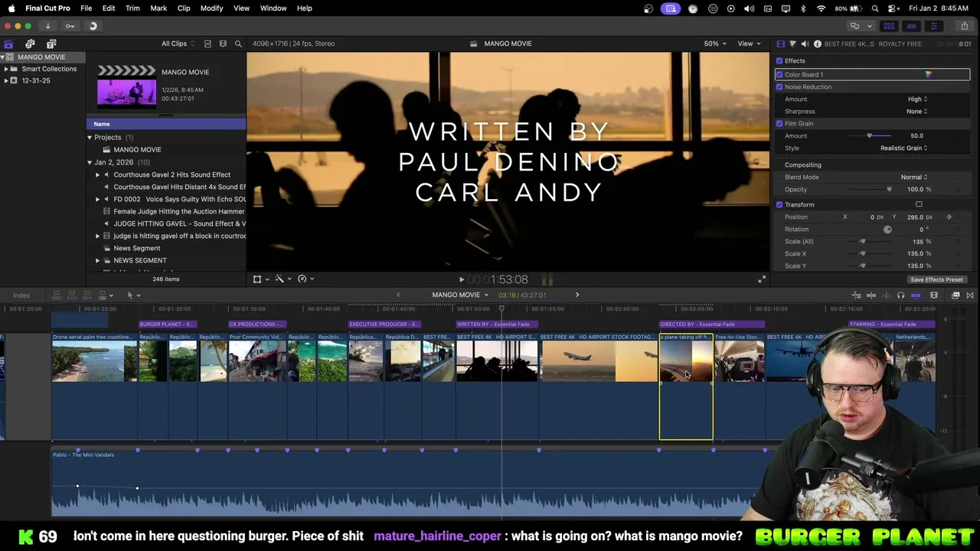Open Blend Mode Normal dropdown
Viewport: 980px width, 551px height.
click(914, 177)
